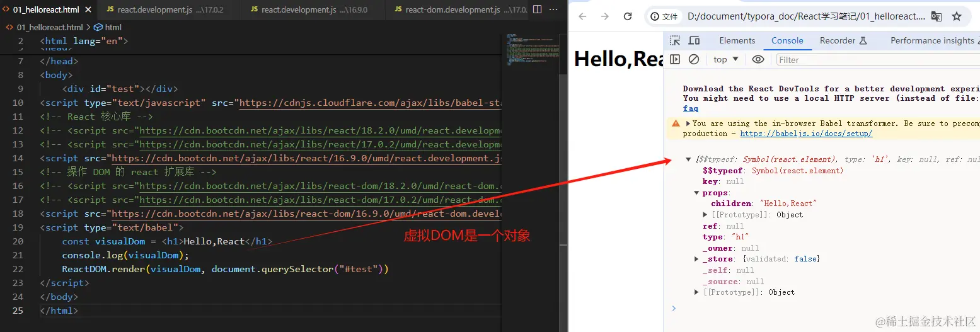
Task: Split the VS Code editor right
Action: [537, 9]
